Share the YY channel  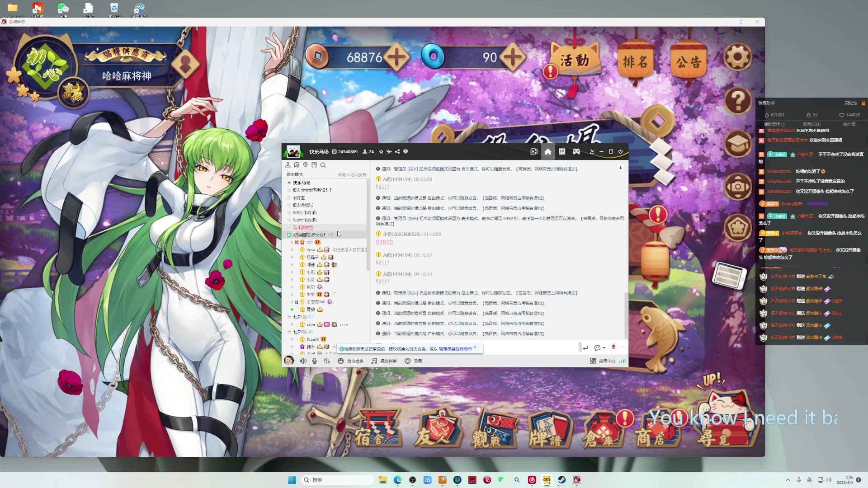397,152
